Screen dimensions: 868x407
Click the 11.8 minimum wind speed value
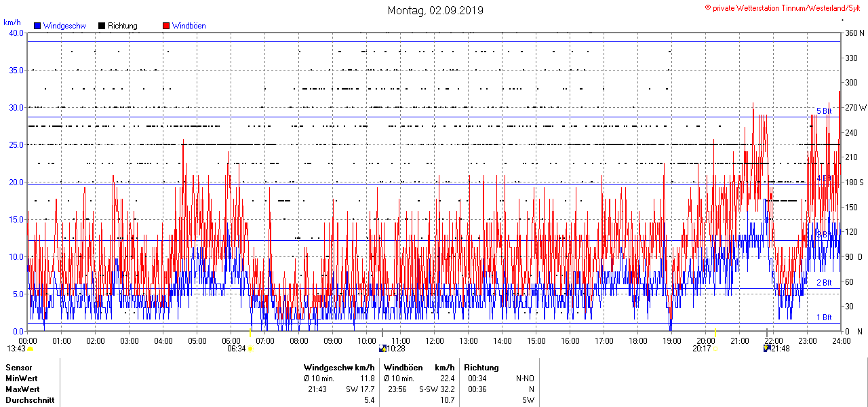(x=368, y=379)
